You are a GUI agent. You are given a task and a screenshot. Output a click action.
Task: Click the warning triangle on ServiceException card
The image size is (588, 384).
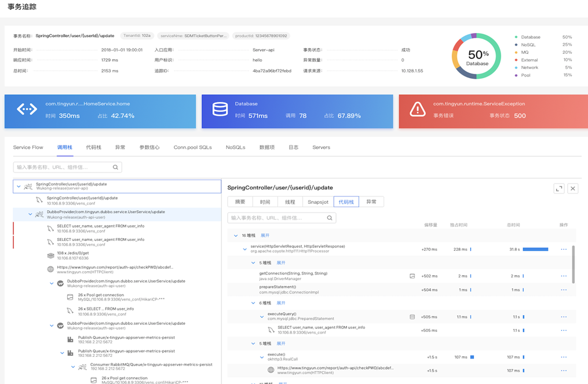tap(417, 109)
